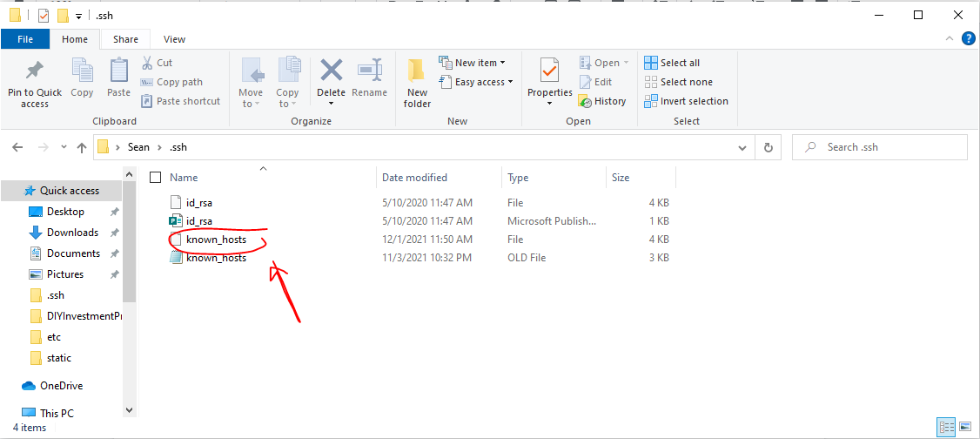Sort by Date modified column
The height and width of the screenshot is (439, 980).
coord(414,178)
